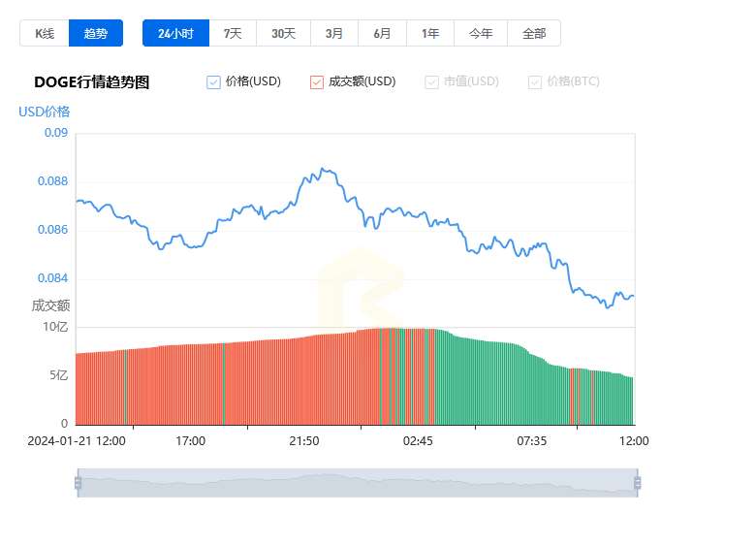
Task: Toggle the 成交额(USD) series checkbox
Action: pyautogui.click(x=317, y=82)
